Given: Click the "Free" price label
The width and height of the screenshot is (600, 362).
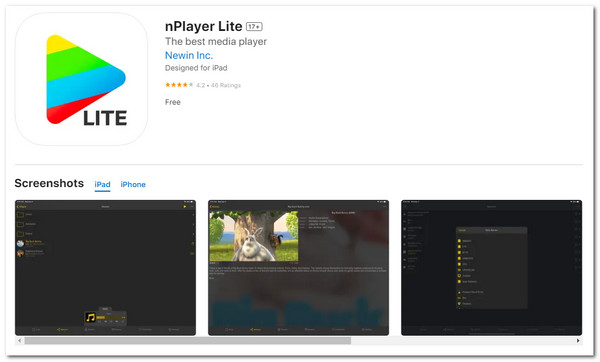Looking at the screenshot, I should click(x=173, y=102).
